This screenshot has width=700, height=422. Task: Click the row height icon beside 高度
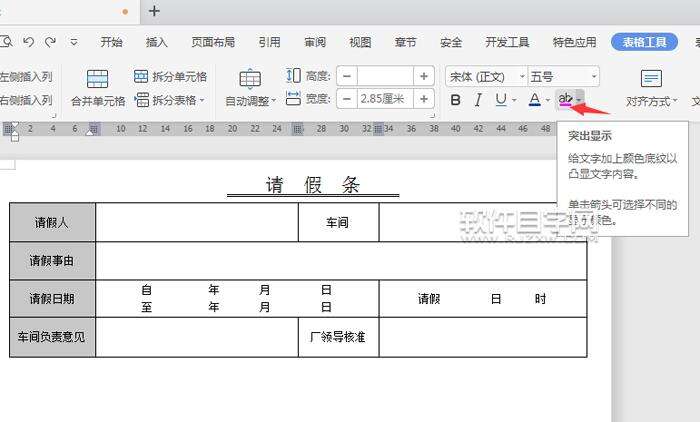pos(293,75)
